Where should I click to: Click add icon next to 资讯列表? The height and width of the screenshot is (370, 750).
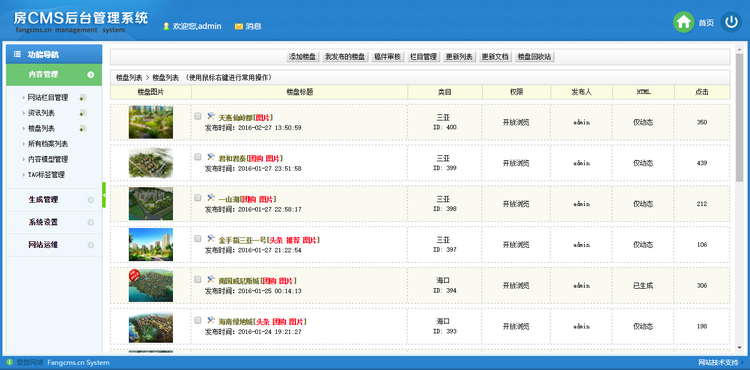point(83,113)
